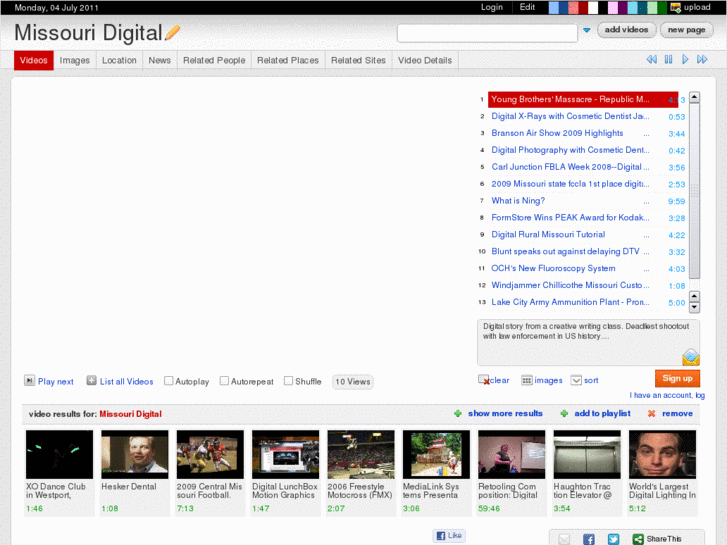Enable the Shuffle checkbox

[x=288, y=381]
